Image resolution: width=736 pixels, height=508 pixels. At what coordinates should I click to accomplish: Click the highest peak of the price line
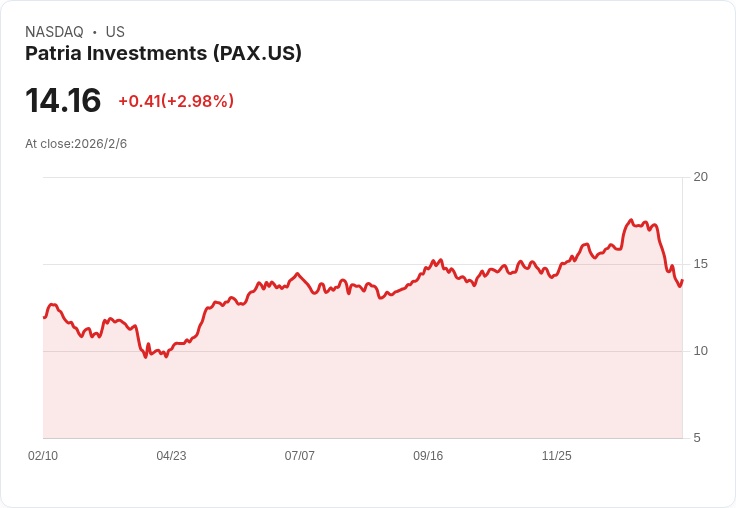click(631, 220)
